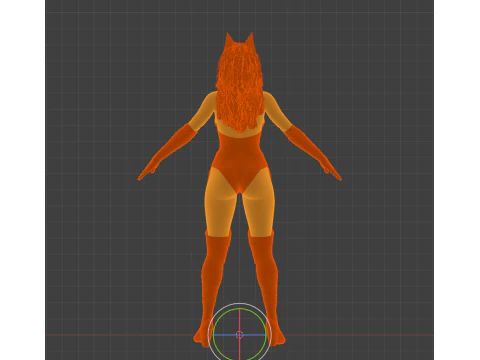Select the character's long curly hair mesh
This screenshot has width=480, height=360.
[x=240, y=87]
